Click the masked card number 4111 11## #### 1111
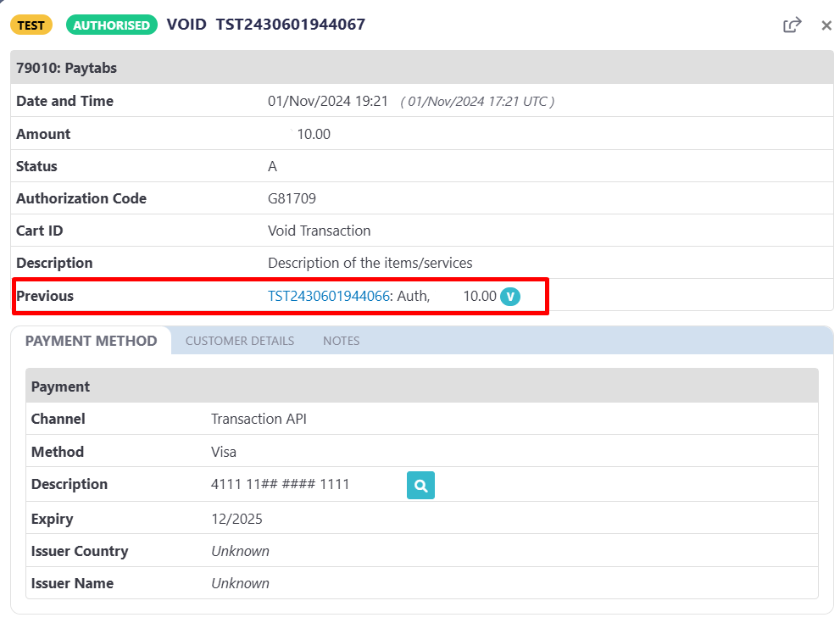Image resolution: width=840 pixels, height=623 pixels. click(x=281, y=484)
